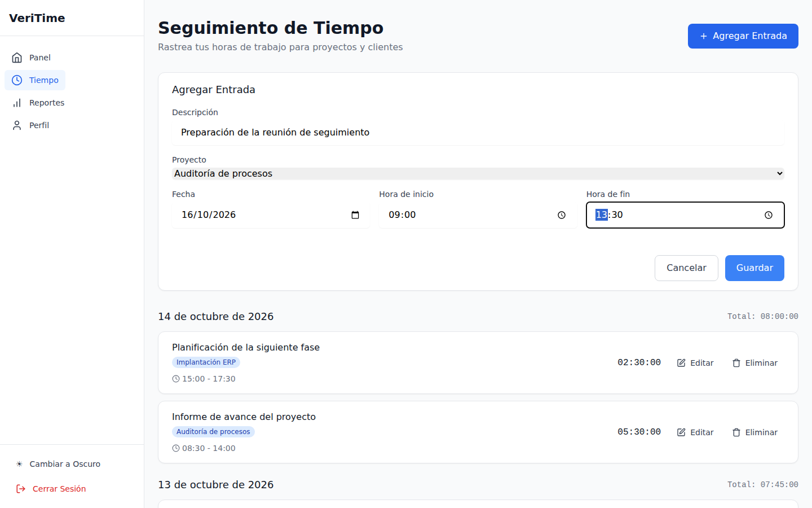The height and width of the screenshot is (508, 812).
Task: Save the entry with Guardar
Action: 754,268
